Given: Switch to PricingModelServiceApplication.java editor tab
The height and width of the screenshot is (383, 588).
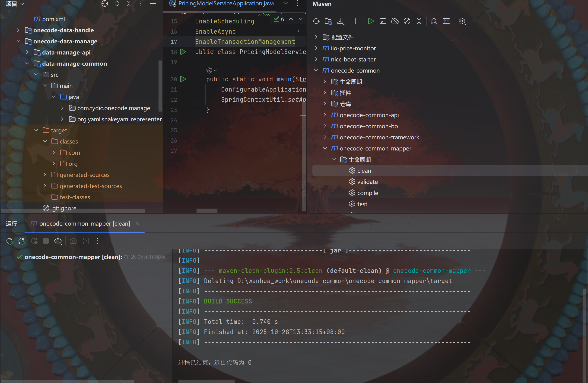Looking at the screenshot, I should click(226, 3).
